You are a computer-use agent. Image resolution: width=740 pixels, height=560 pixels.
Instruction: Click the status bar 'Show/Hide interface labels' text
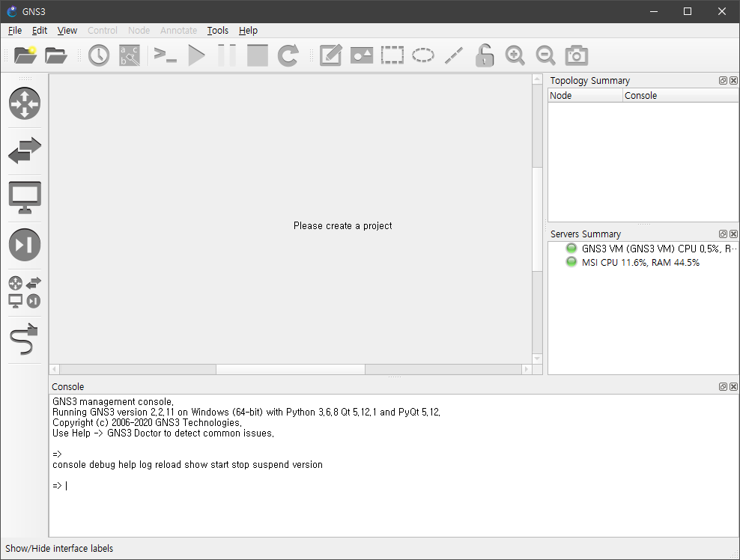click(x=59, y=549)
